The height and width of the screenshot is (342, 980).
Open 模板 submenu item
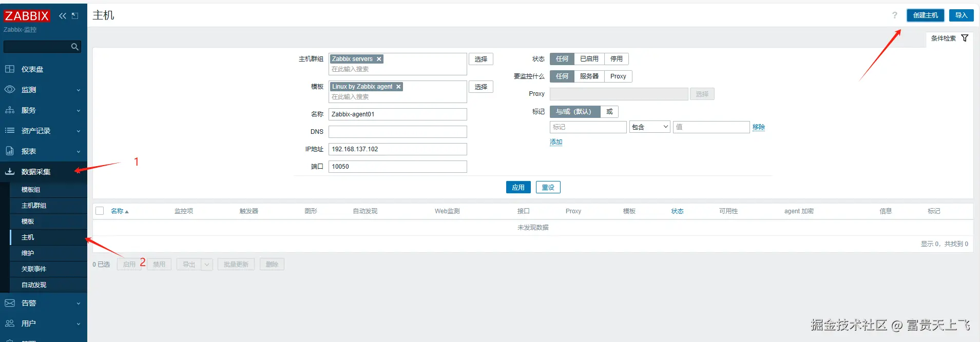click(x=48, y=222)
